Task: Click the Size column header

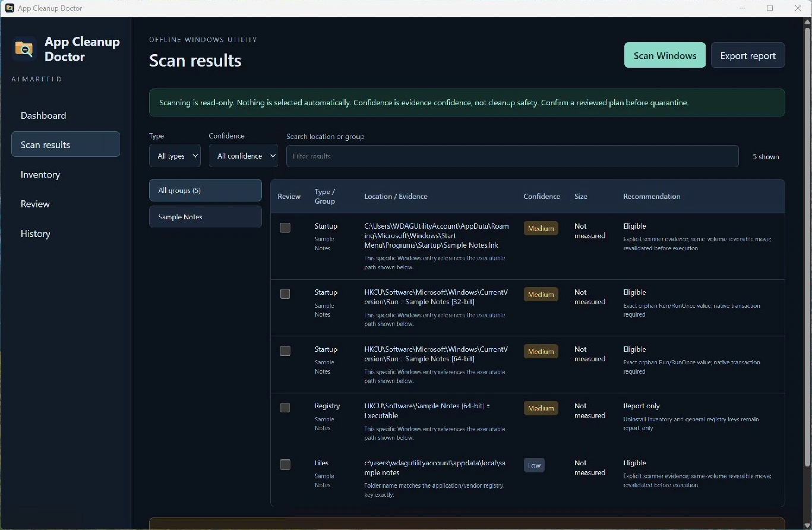Action: [581, 196]
